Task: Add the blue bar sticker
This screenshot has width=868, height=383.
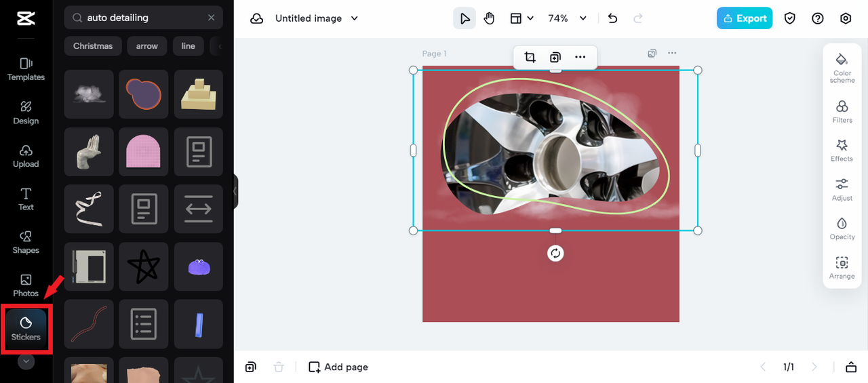Action: point(199,324)
